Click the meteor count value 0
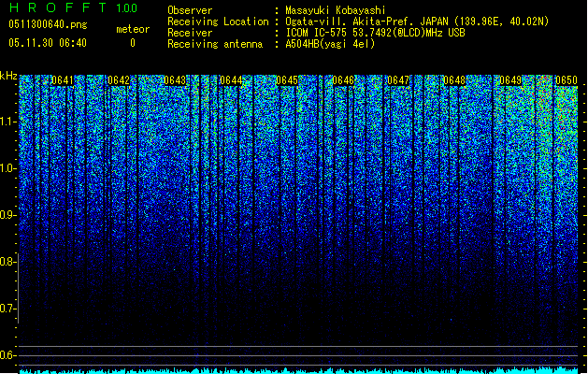 point(133,43)
